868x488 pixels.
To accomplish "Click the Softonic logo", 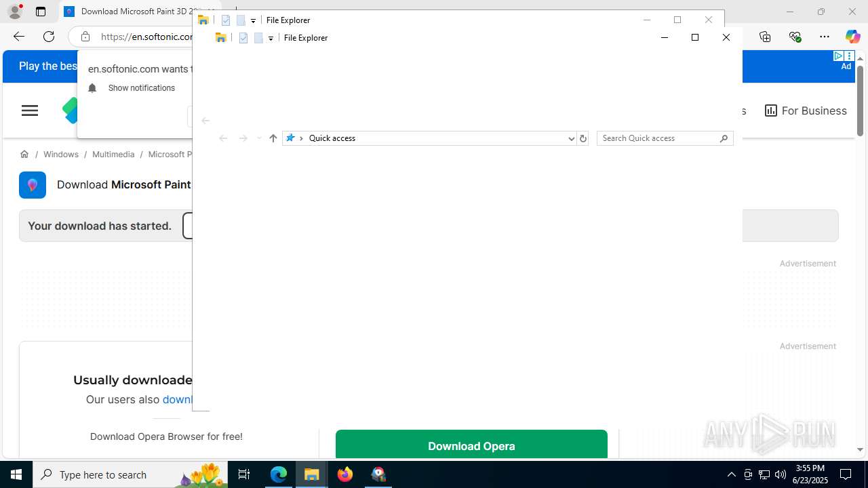I will pos(70,110).
